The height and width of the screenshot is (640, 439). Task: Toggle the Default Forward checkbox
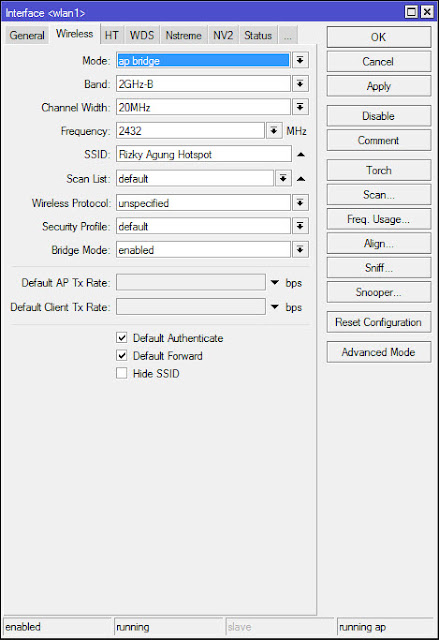click(x=122, y=356)
